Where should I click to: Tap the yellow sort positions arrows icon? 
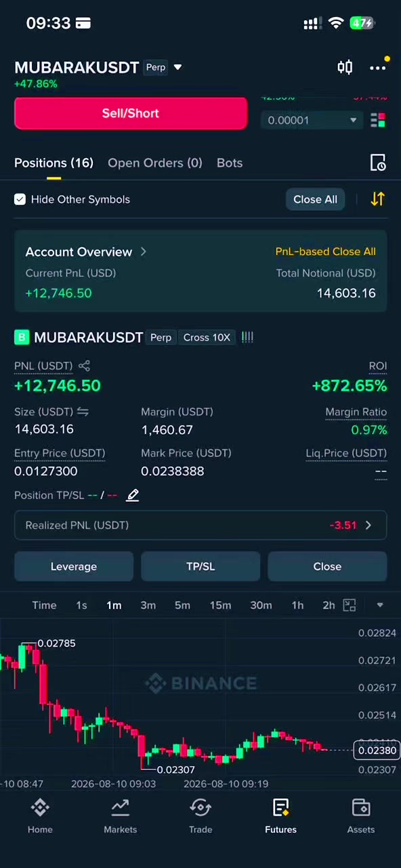(377, 199)
